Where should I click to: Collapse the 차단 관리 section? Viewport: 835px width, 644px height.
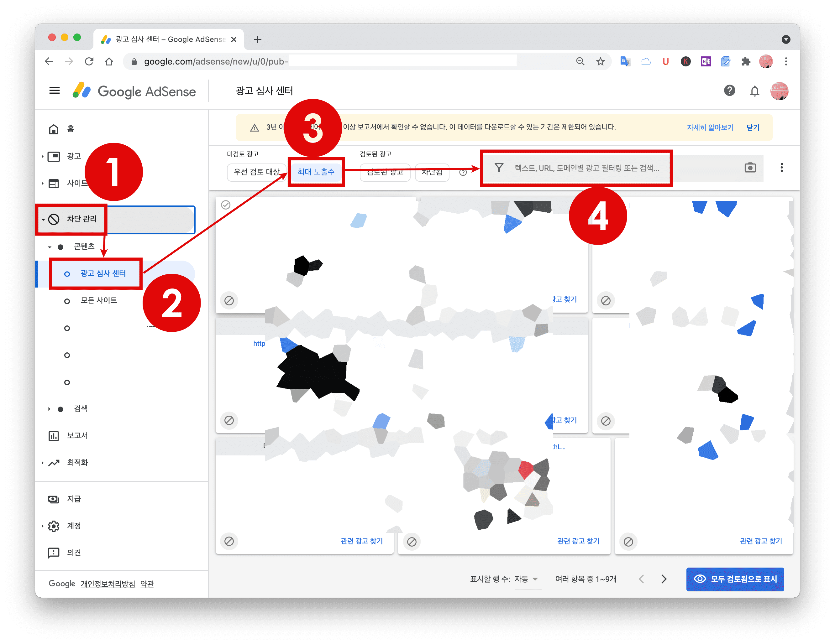click(x=43, y=219)
